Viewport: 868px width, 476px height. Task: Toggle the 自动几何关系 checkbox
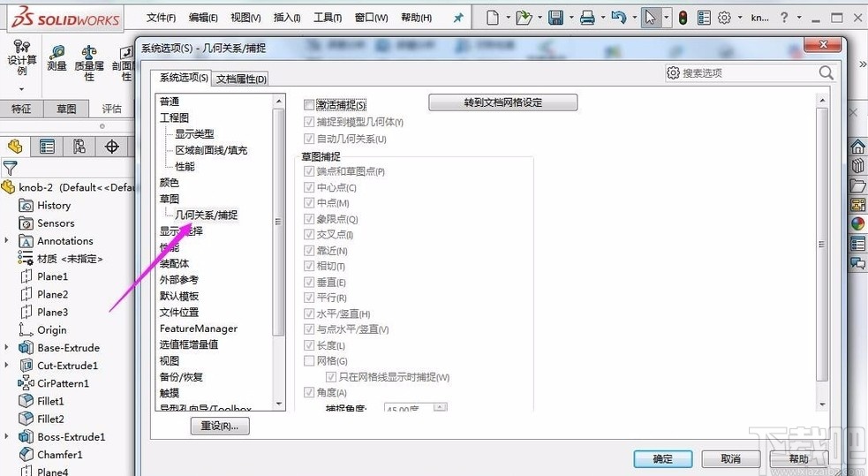click(309, 139)
